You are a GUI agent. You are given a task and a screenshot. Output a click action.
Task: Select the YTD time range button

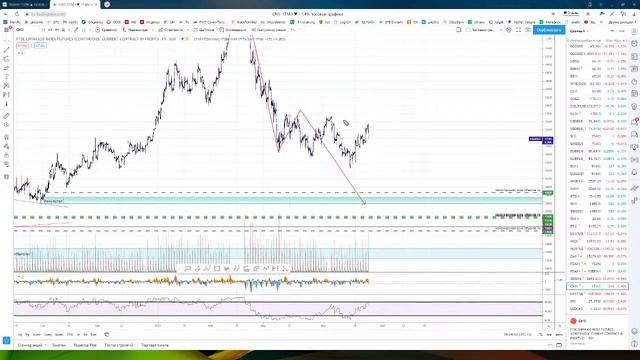(x=70, y=335)
